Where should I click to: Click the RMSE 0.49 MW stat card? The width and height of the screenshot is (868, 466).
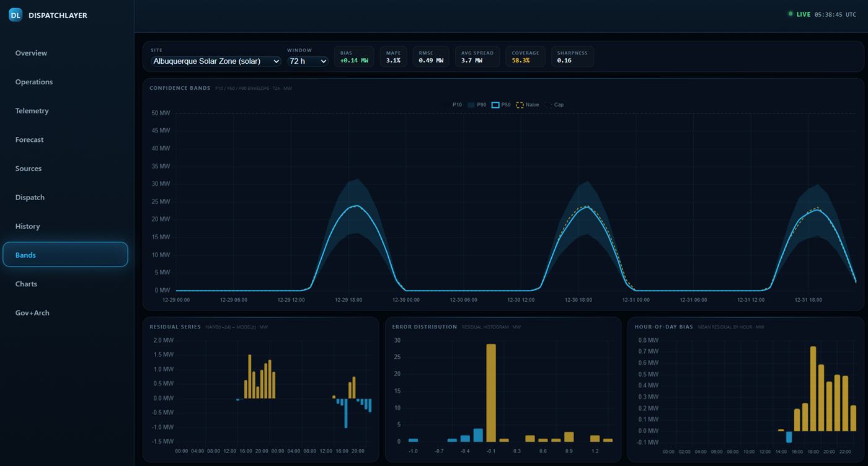pyautogui.click(x=431, y=56)
